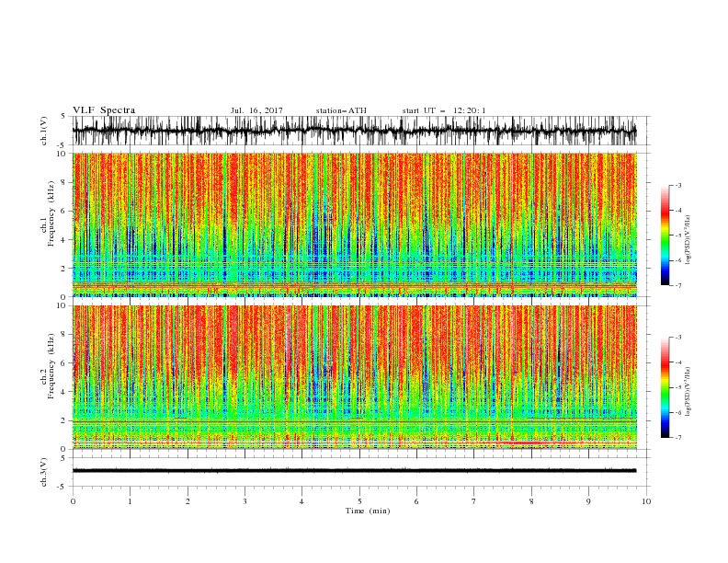This screenshot has width=728, height=563.
Task: Click the ch.1 spectrogram color bar
Action: (665, 236)
